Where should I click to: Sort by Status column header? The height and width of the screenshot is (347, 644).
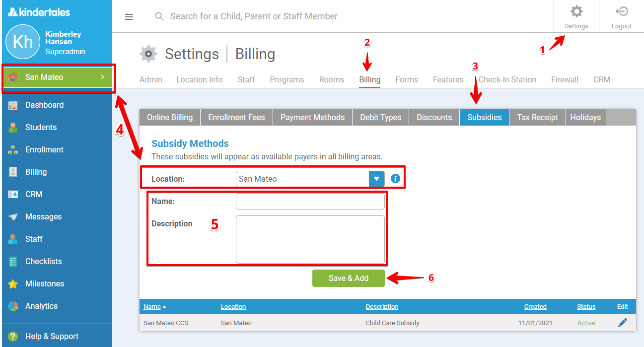pos(586,306)
